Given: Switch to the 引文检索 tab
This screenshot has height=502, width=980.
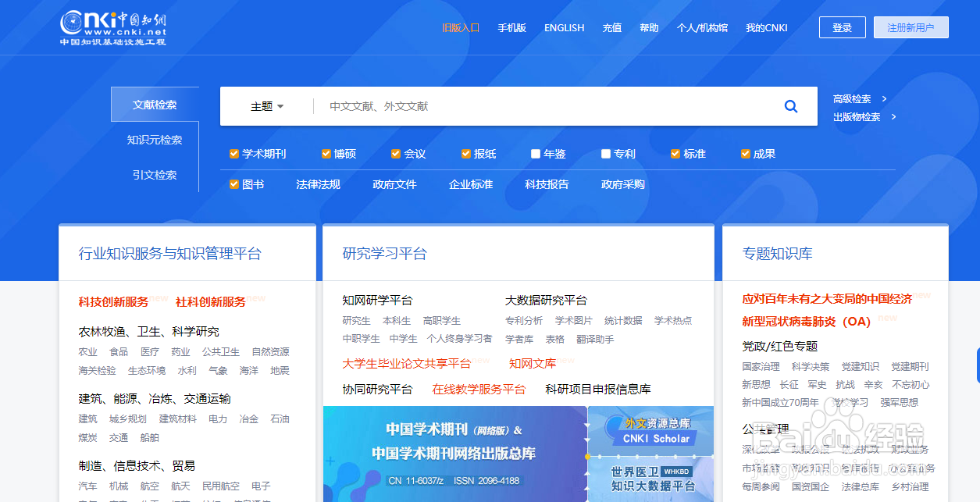Looking at the screenshot, I should [155, 175].
